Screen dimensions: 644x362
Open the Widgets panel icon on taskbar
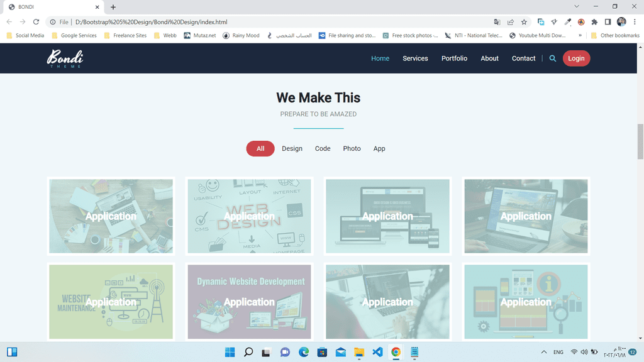(12, 352)
